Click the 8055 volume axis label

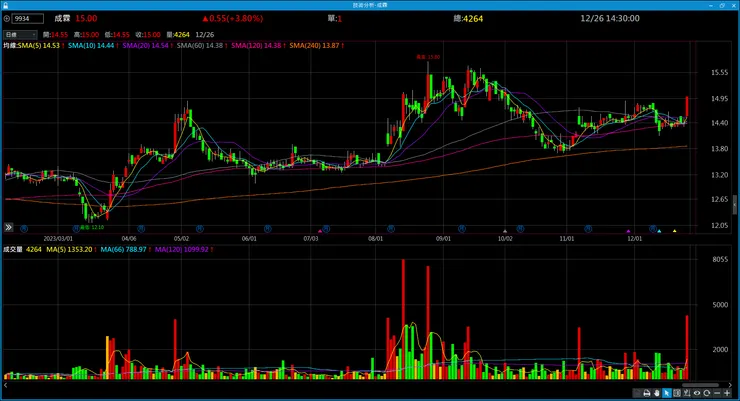720,259
